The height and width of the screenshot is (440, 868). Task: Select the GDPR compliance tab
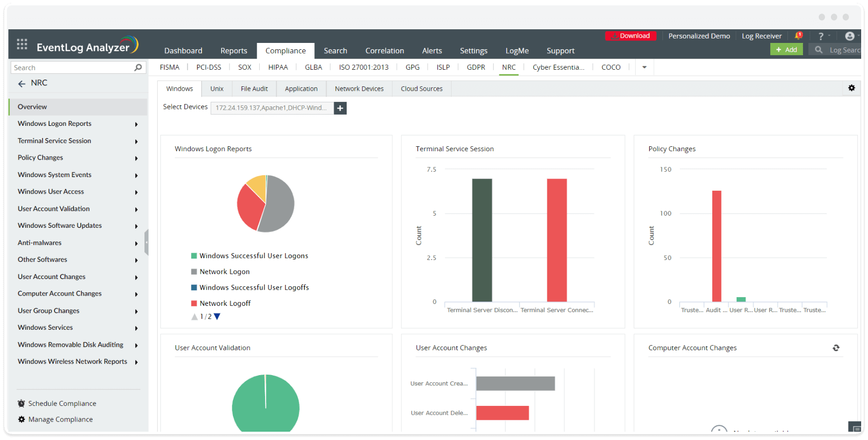coord(476,67)
